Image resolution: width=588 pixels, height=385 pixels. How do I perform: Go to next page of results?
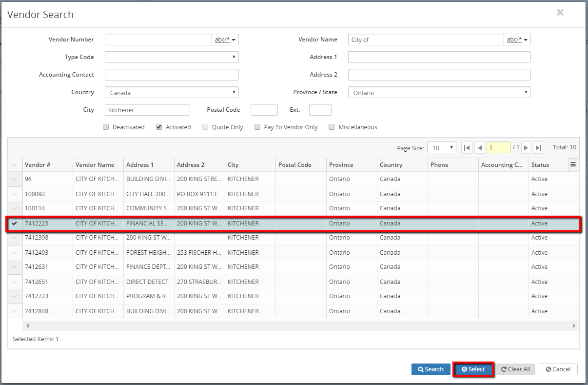pyautogui.click(x=526, y=148)
